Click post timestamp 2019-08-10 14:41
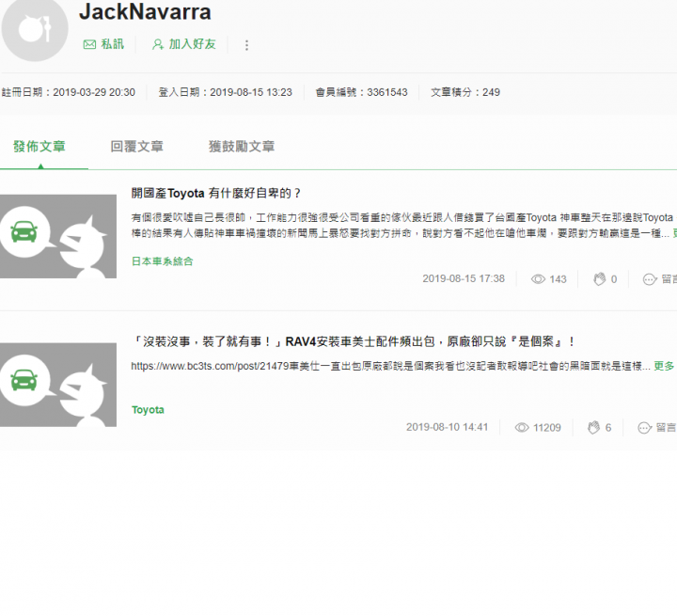 point(448,427)
